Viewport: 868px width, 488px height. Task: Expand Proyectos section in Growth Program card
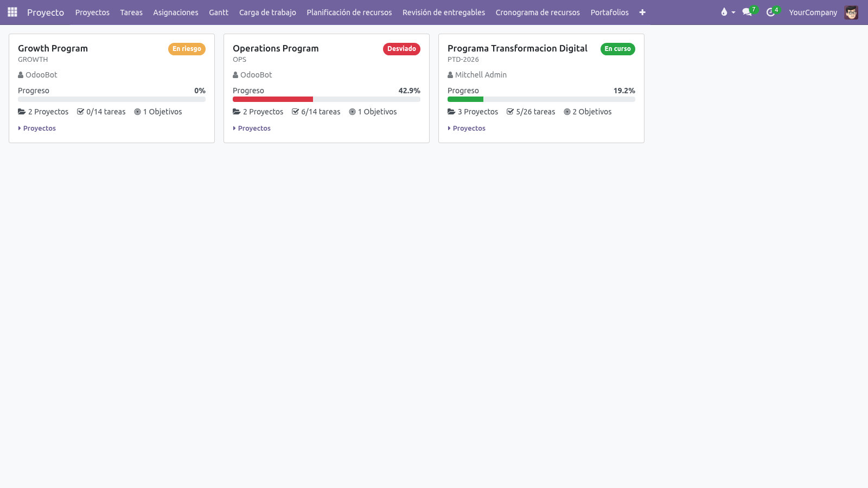pyautogui.click(x=37, y=129)
